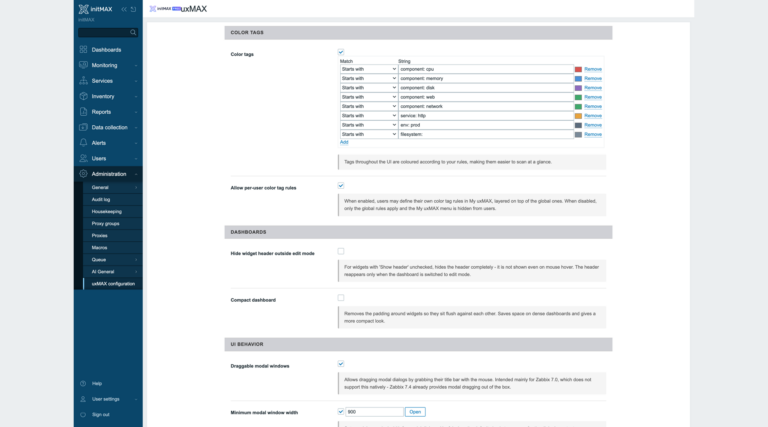
Task: Click the Alerts bell icon
Action: click(x=83, y=143)
